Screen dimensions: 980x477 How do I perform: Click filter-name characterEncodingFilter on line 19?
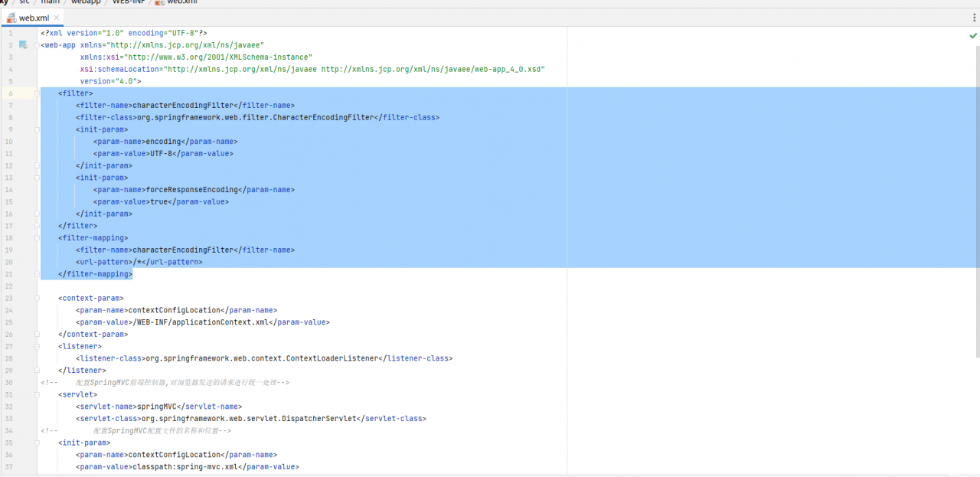coord(185,250)
